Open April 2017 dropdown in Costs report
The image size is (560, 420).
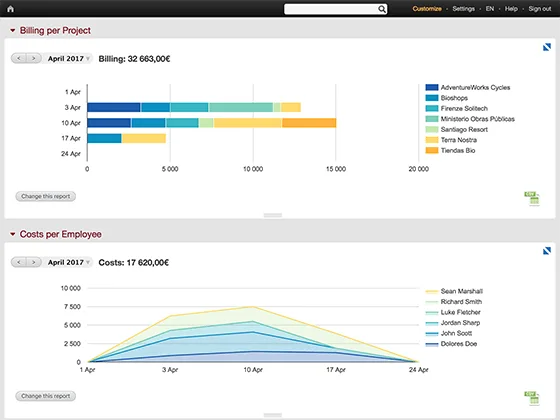(x=69, y=262)
